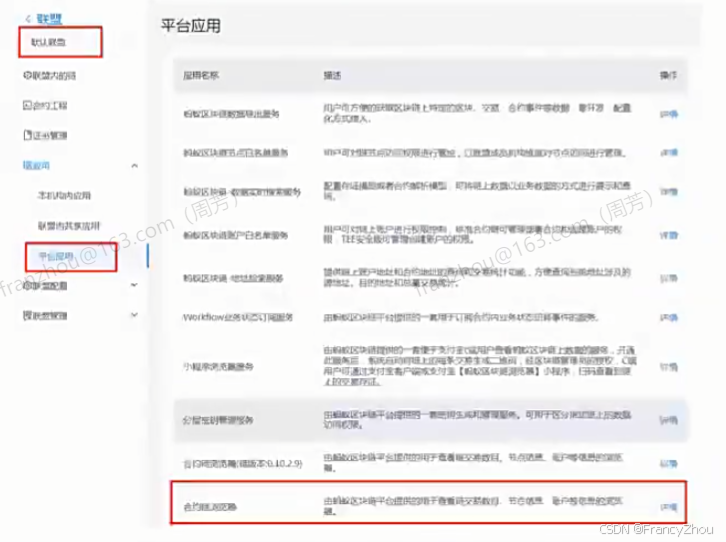Expand the 联盟配置 sidebar section
Screen dimensions: 726x542
tap(134, 285)
